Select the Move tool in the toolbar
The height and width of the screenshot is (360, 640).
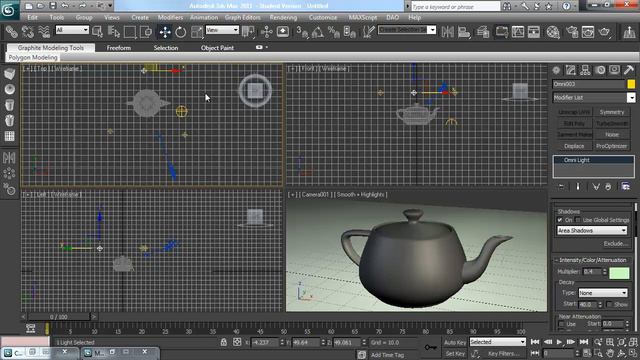165,32
